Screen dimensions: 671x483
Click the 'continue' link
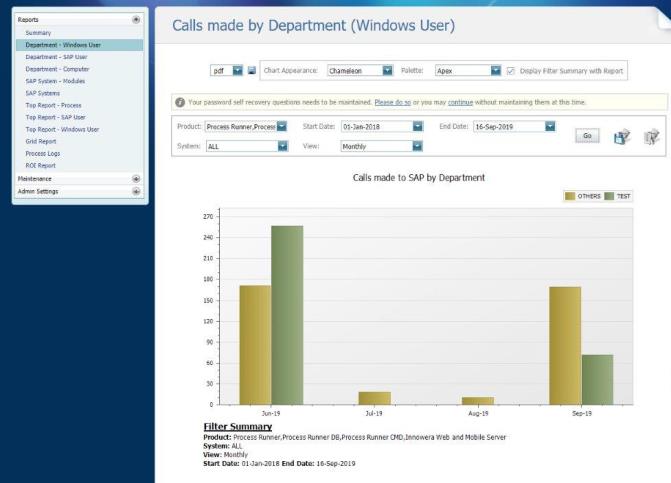[x=460, y=102]
